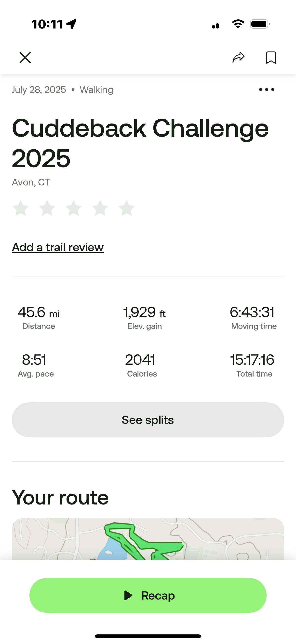Screen dimensions: 296x644
Task: Close the activity details with the X icon
Action: tap(25, 58)
